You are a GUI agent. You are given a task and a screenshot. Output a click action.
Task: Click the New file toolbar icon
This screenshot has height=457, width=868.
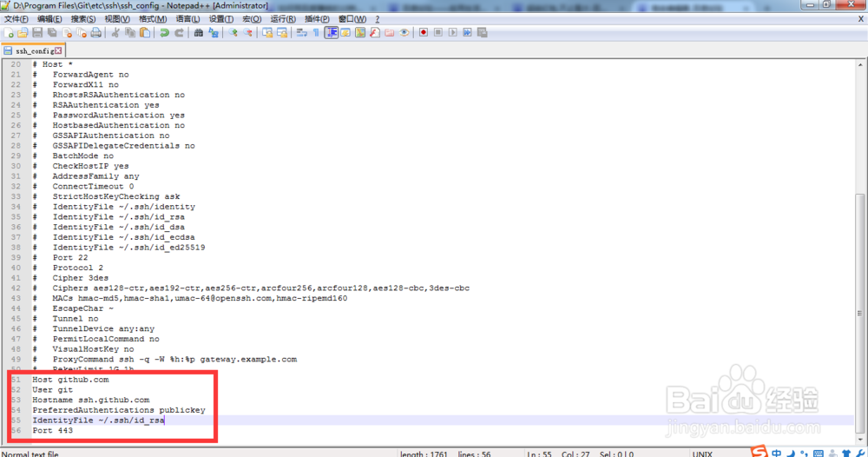pos(9,33)
